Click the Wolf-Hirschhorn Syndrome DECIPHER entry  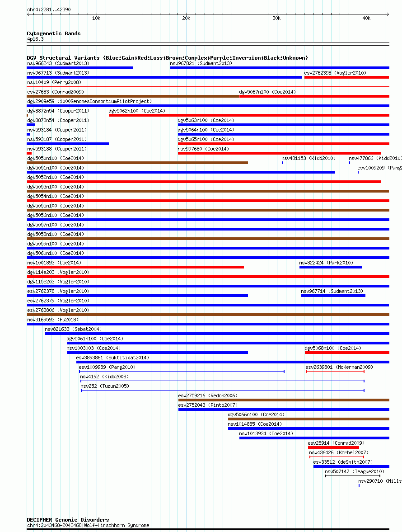pos(88,526)
